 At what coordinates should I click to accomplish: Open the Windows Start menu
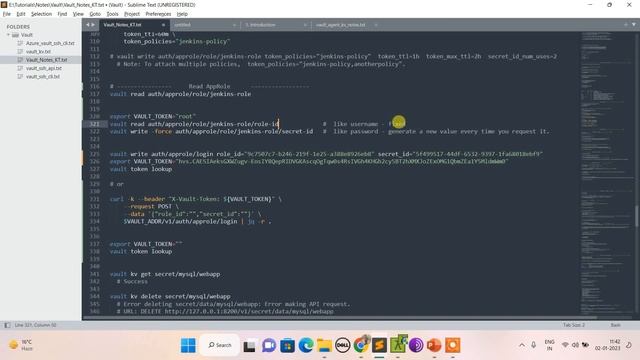point(188,345)
